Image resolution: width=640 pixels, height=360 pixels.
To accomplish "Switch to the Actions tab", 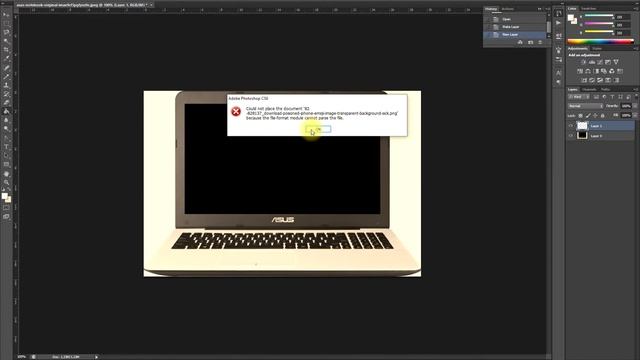I will [x=507, y=9].
